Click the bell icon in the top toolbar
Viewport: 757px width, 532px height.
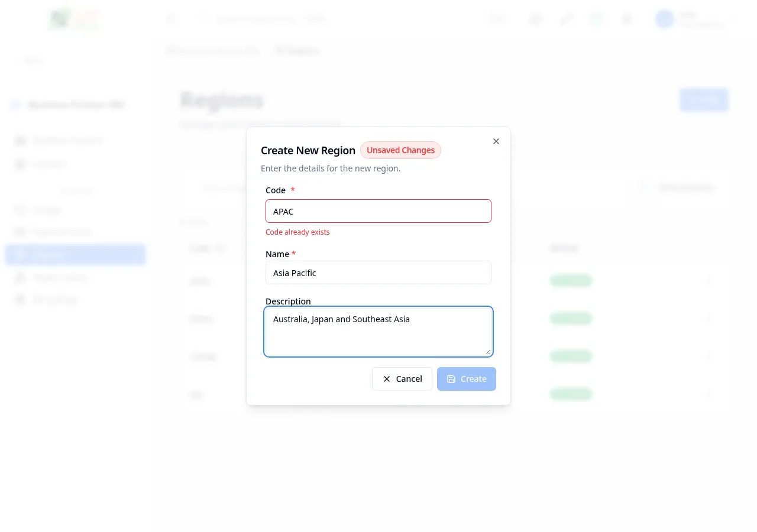[626, 19]
